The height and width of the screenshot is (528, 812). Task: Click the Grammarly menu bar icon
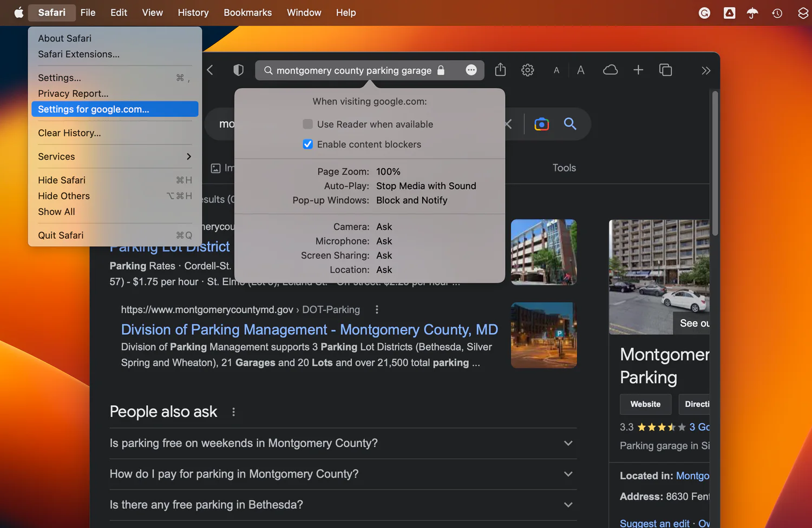pos(704,13)
